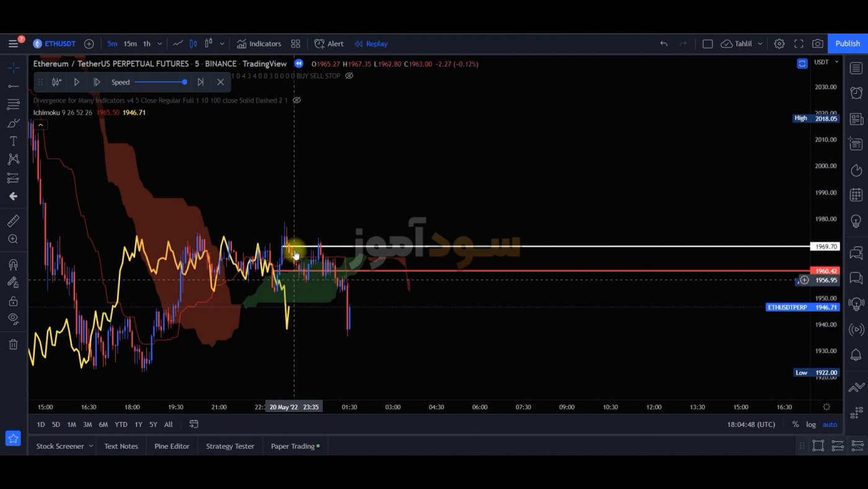This screenshot has width=868, height=489.
Task: Open ETHUSDT symbol search
Action: 55,43
